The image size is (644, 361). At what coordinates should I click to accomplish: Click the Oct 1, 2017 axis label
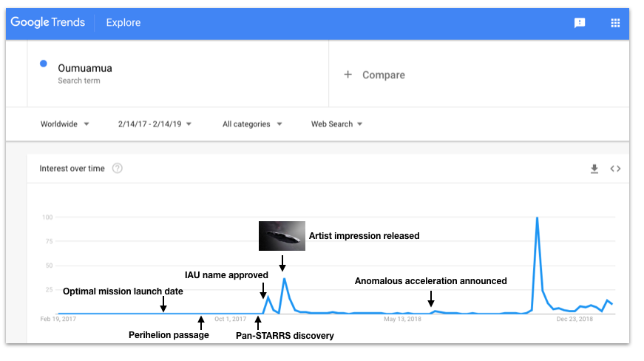pos(231,319)
